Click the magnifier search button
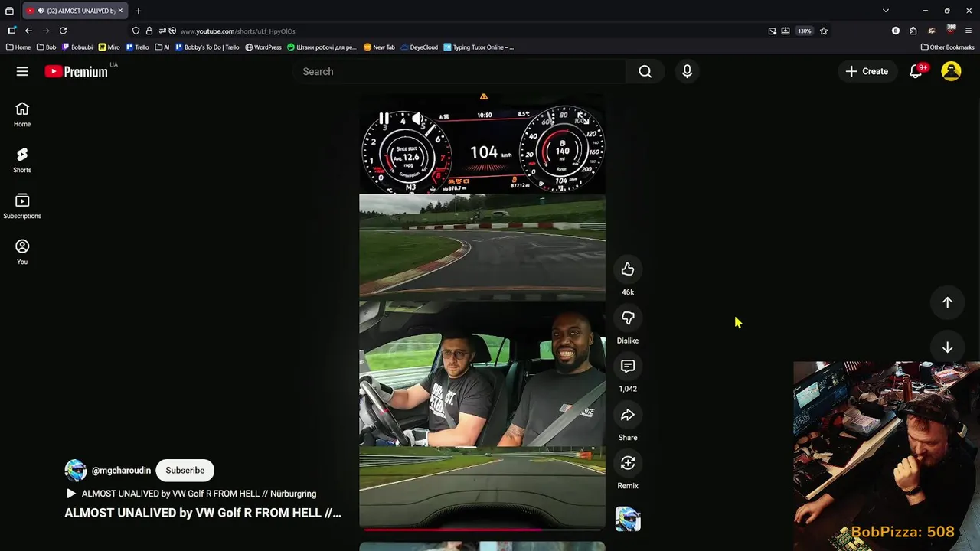This screenshot has height=551, width=980. point(645,71)
